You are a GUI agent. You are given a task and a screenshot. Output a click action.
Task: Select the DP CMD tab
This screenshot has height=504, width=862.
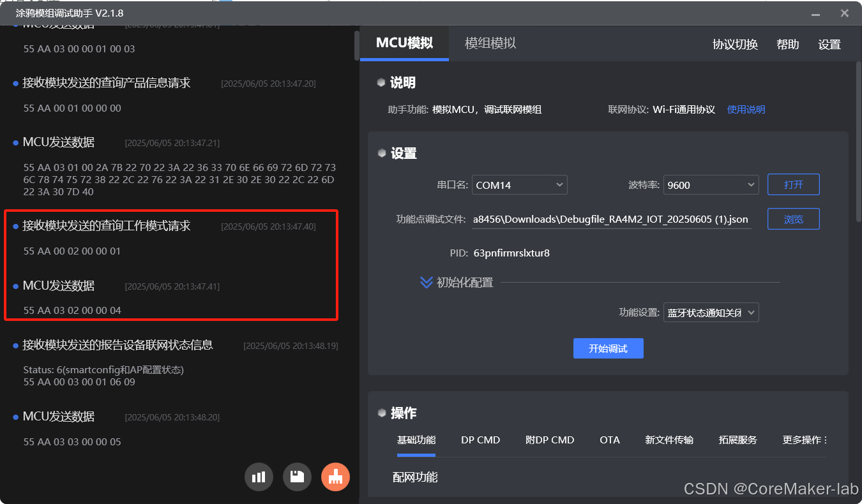click(480, 440)
